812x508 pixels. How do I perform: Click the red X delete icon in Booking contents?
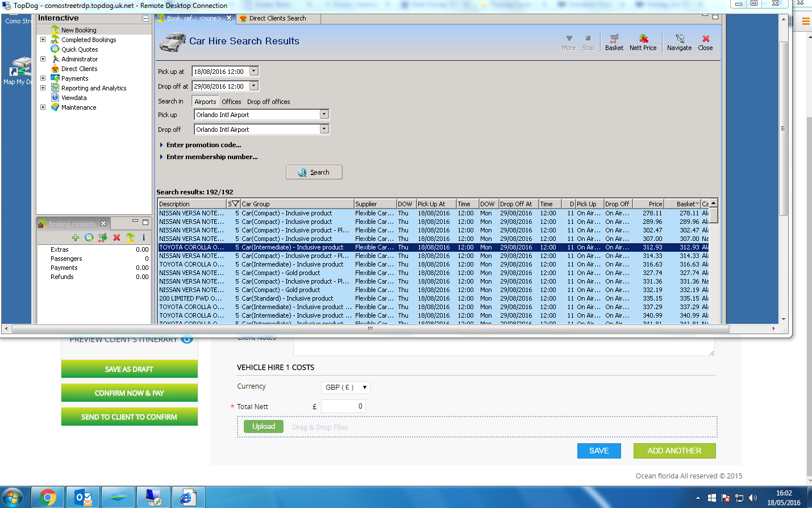pos(116,238)
